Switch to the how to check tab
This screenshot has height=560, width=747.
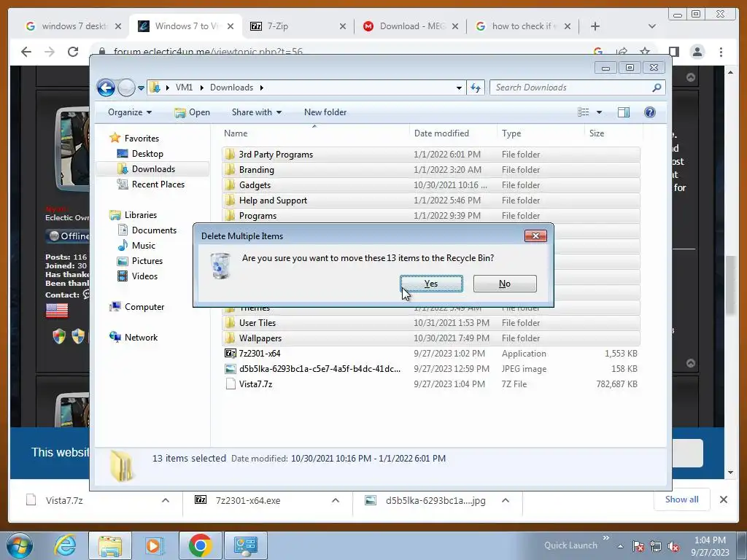click(x=522, y=26)
